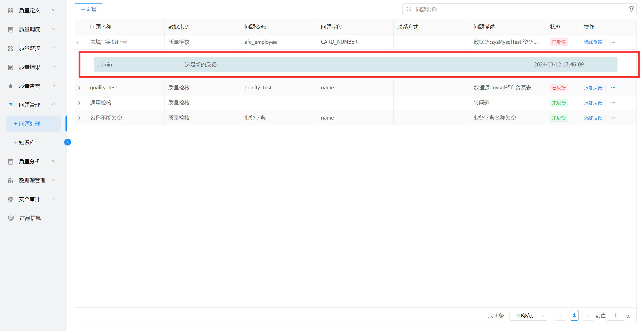The width and height of the screenshot is (644, 332).
Task: Click 添加反馈 for 名称不能为空
Action: (x=593, y=118)
